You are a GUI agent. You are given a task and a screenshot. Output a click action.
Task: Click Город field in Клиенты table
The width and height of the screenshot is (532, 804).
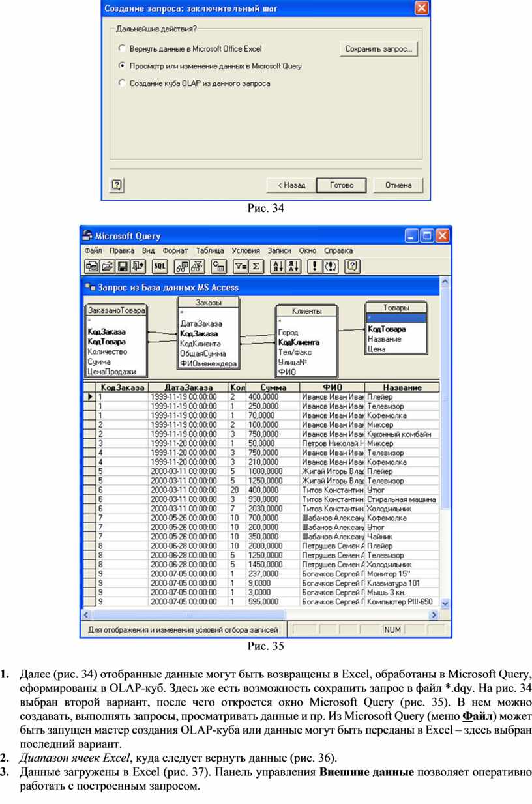click(x=288, y=333)
